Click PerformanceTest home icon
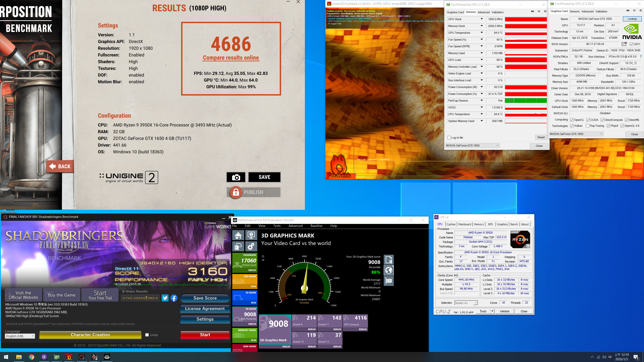The height and width of the screenshot is (362, 644). pos(238,235)
